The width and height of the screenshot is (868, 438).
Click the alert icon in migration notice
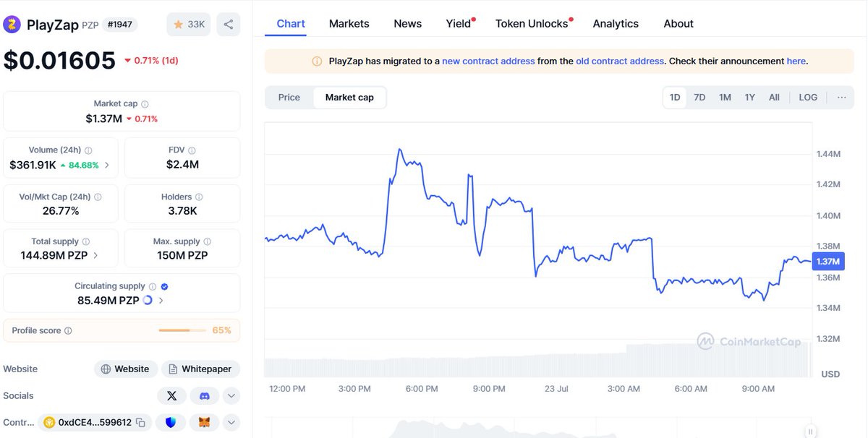317,61
